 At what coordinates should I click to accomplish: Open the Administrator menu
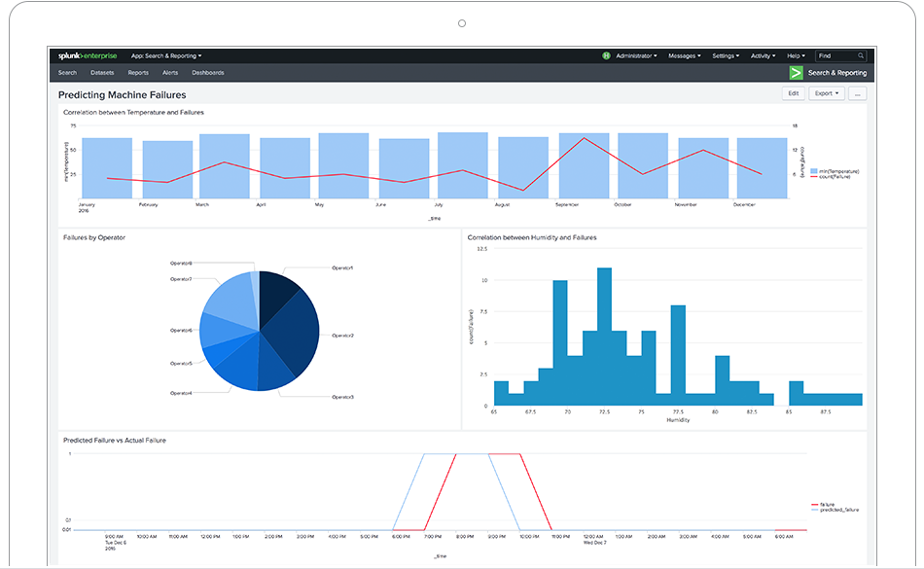click(x=636, y=56)
